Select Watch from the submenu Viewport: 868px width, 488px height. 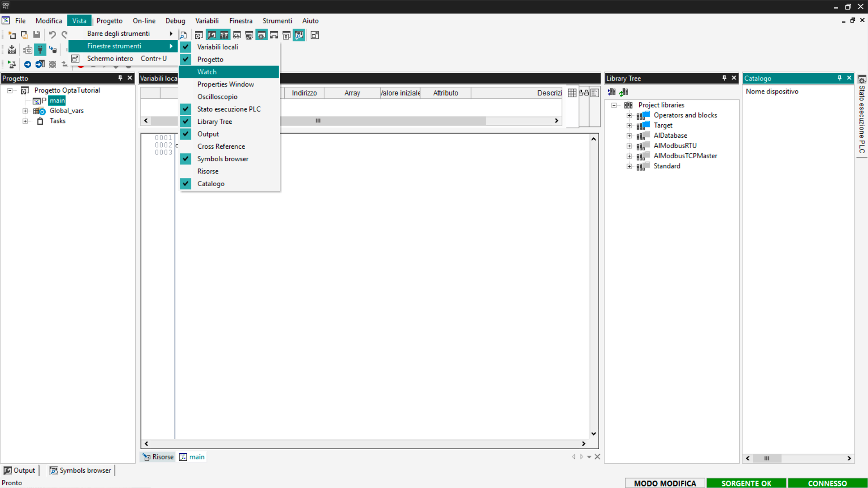(x=207, y=72)
